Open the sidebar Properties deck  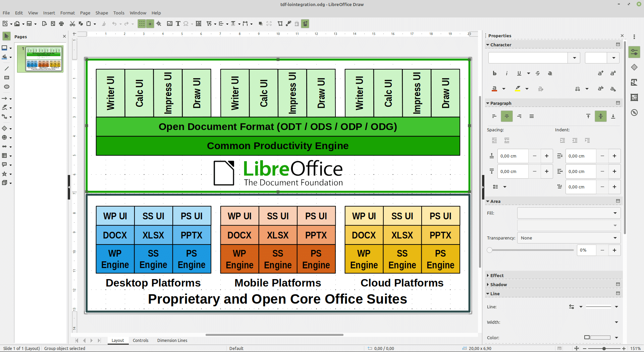point(634,52)
